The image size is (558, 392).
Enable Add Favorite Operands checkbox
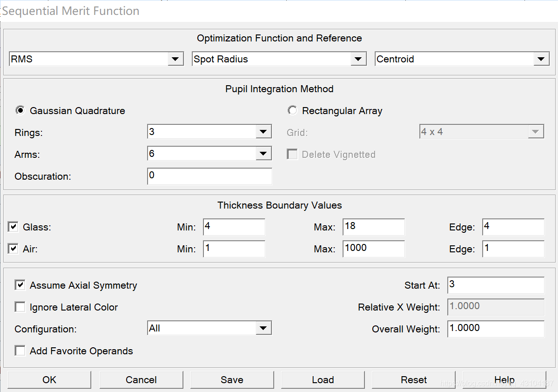click(20, 351)
